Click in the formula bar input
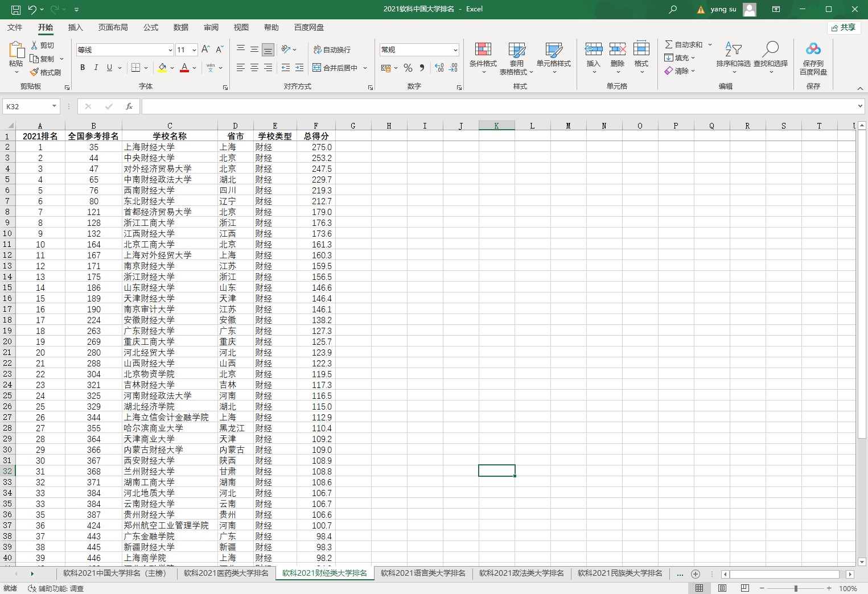 click(495, 106)
